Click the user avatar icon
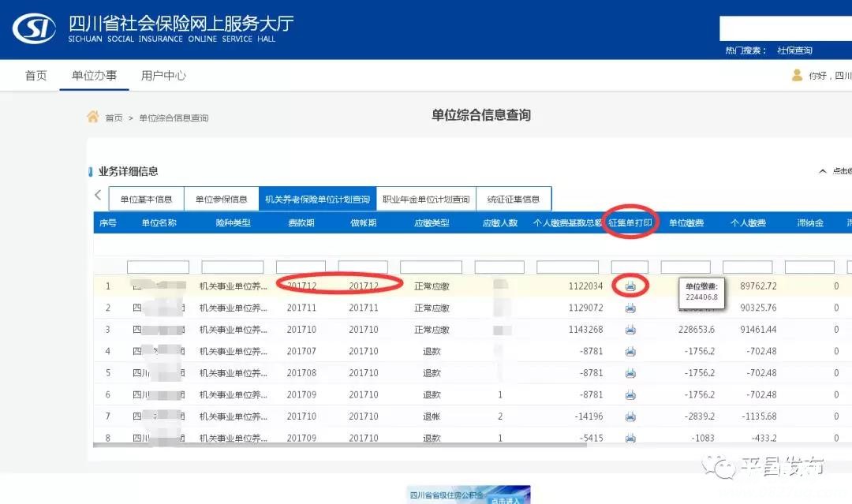Image resolution: width=852 pixels, height=504 pixels. coord(797,75)
